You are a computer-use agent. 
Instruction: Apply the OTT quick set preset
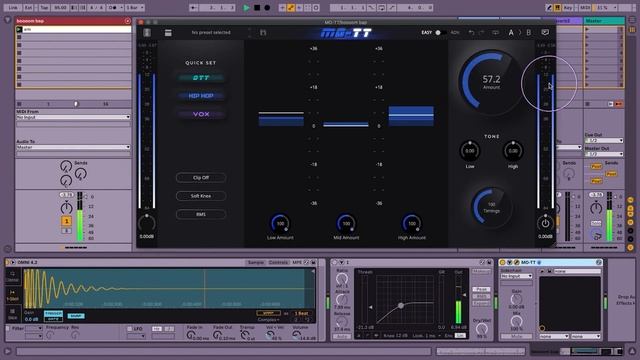tap(201, 78)
